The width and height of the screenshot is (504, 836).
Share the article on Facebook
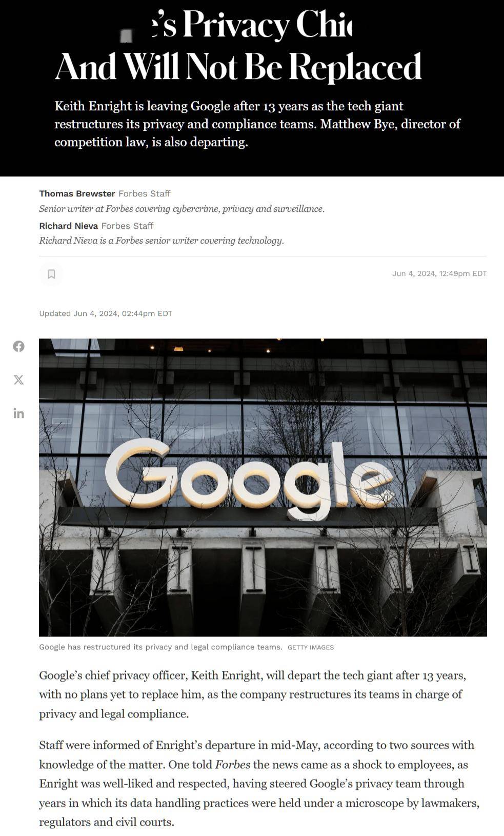coord(19,346)
